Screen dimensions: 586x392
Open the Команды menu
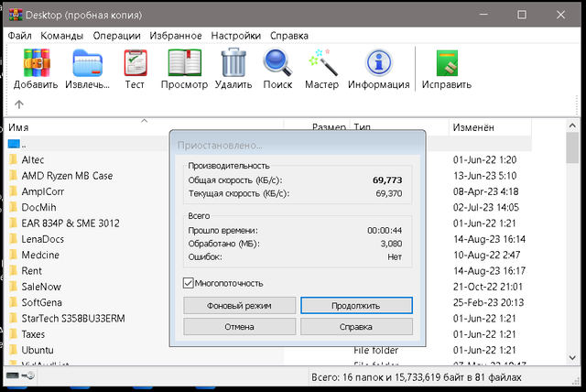62,36
